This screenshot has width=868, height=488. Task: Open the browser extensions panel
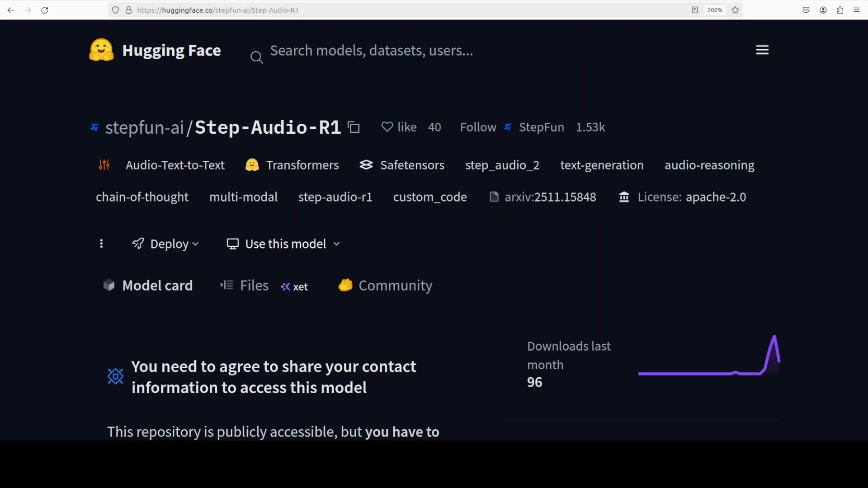(x=840, y=10)
